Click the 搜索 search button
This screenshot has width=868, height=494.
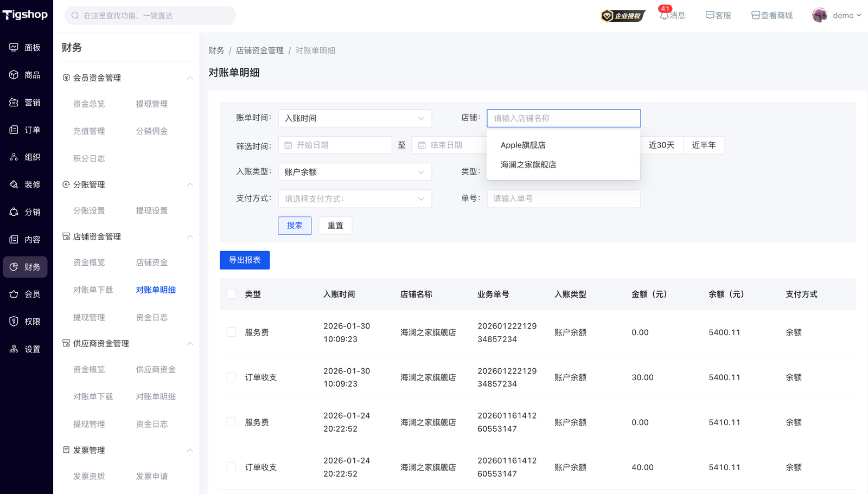coord(295,226)
